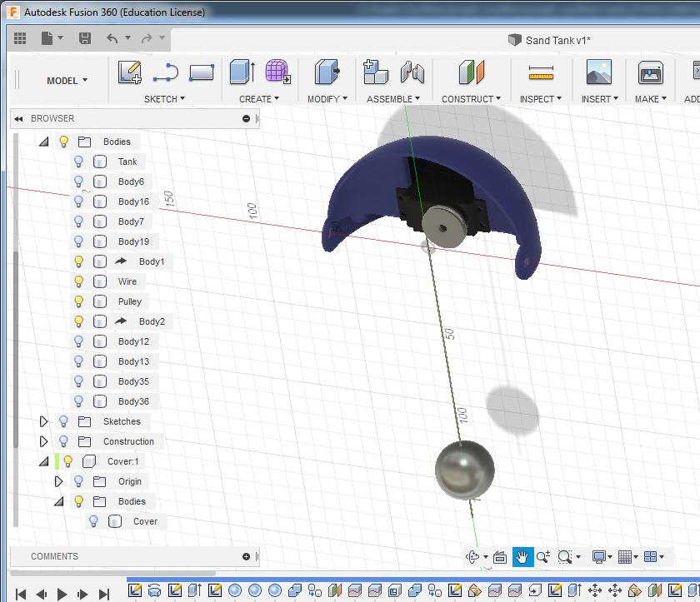Click the Insert image icon
Viewport: 700px width, 602px height.
coord(598,72)
